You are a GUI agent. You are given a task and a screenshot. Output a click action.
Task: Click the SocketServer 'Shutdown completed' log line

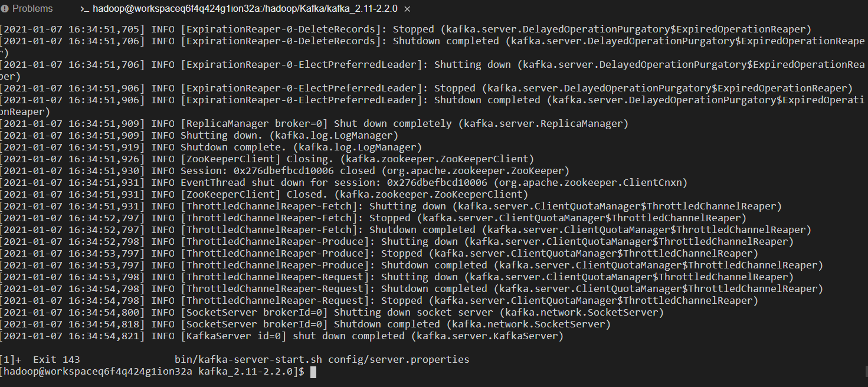306,324
